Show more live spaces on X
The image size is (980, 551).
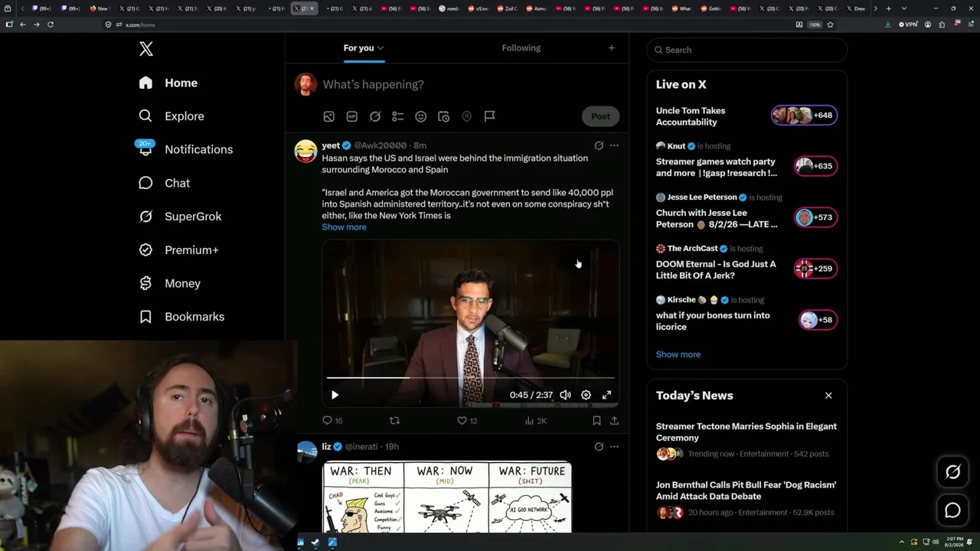(678, 354)
